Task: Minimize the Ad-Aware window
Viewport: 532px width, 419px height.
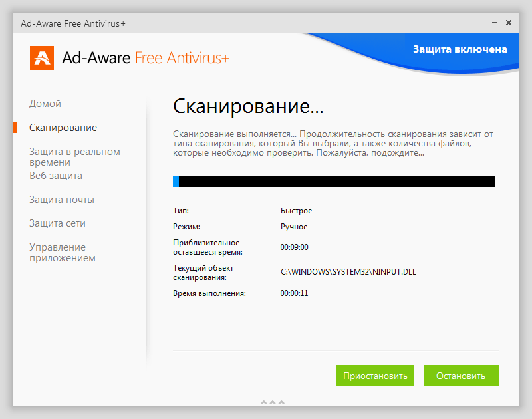Action: (x=495, y=23)
